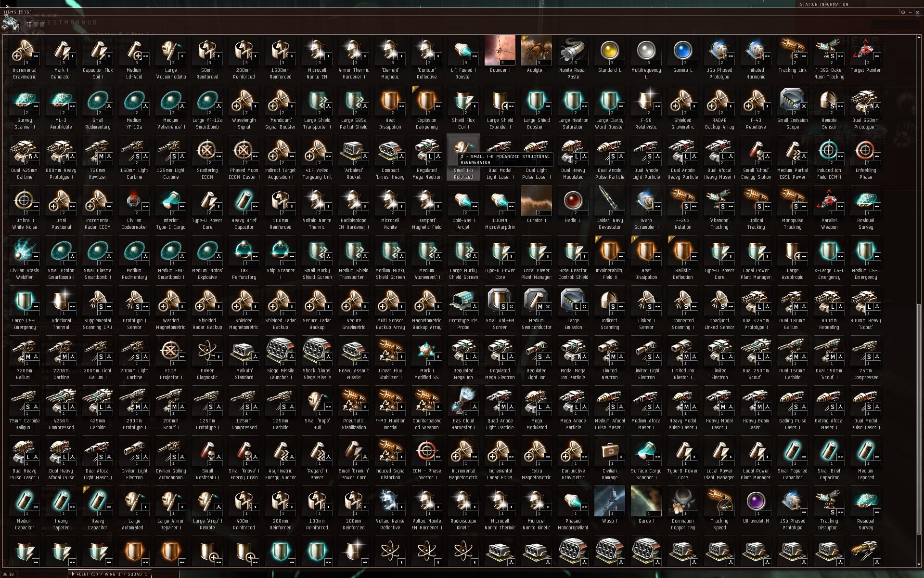924x578 pixels.
Task: Expand the double-chevron sidebar arrow
Action: coord(7,6)
